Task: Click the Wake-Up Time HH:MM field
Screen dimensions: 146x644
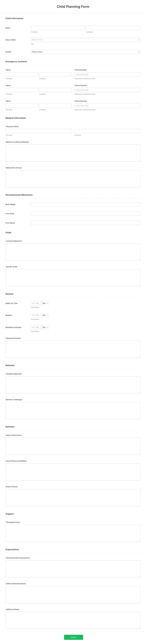Action: point(35,303)
